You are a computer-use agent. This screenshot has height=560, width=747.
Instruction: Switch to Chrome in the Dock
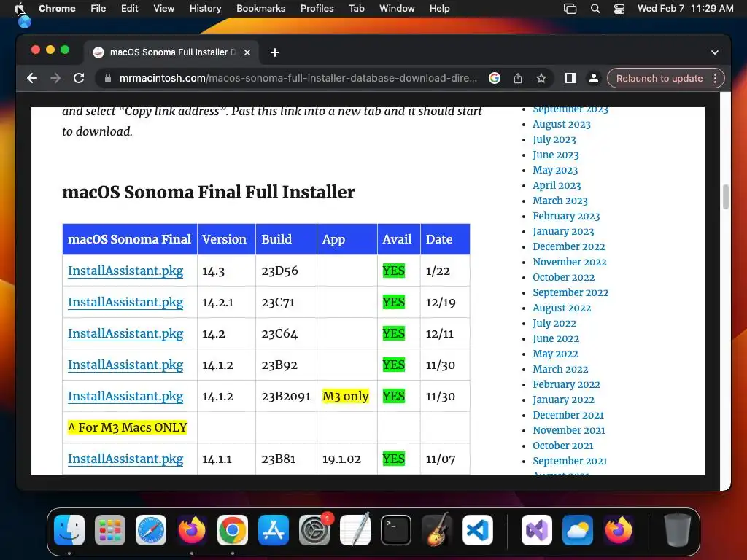[x=233, y=530]
